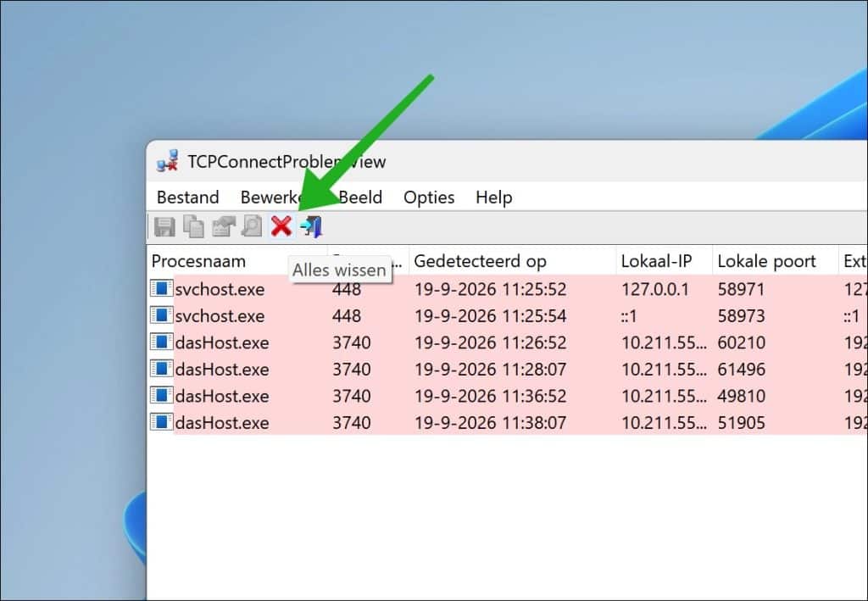
Task: Click the process icon of the 11:38:07 dasHost.exe row
Action: coord(161,421)
